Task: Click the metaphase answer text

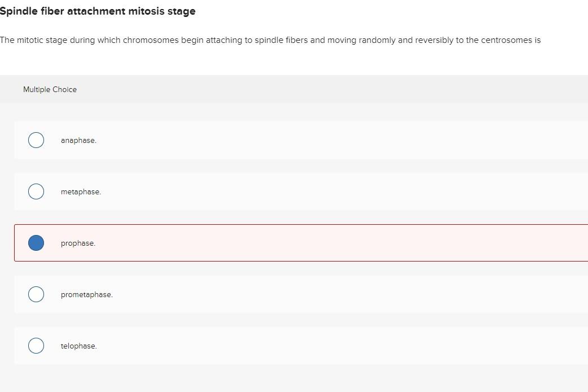Action: [x=81, y=191]
